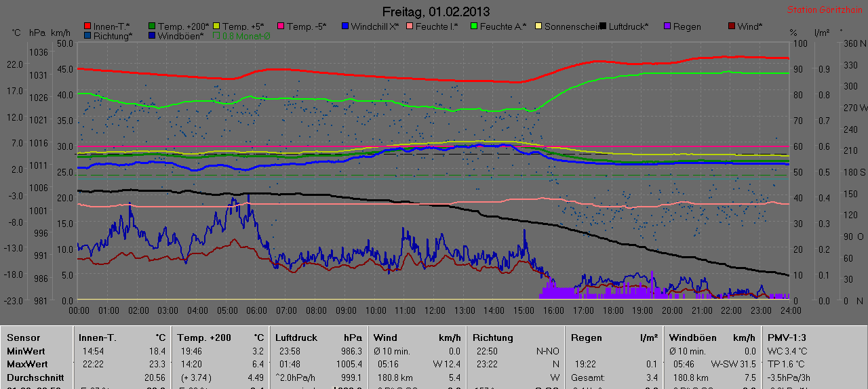Click the Sensor row header in table

click(x=24, y=337)
